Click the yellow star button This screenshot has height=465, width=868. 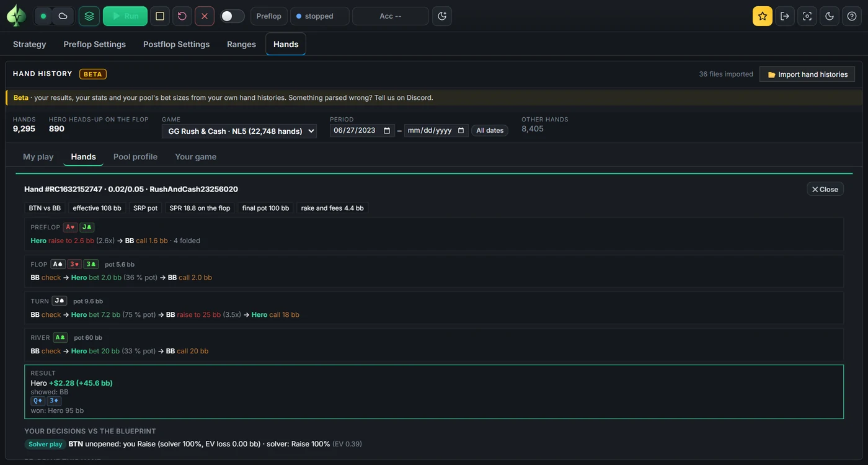(763, 16)
